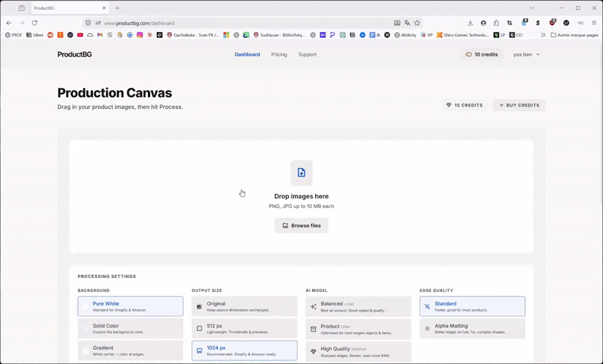Open the Firefox hamburger menu
The height and width of the screenshot is (364, 603).
[x=594, y=23]
